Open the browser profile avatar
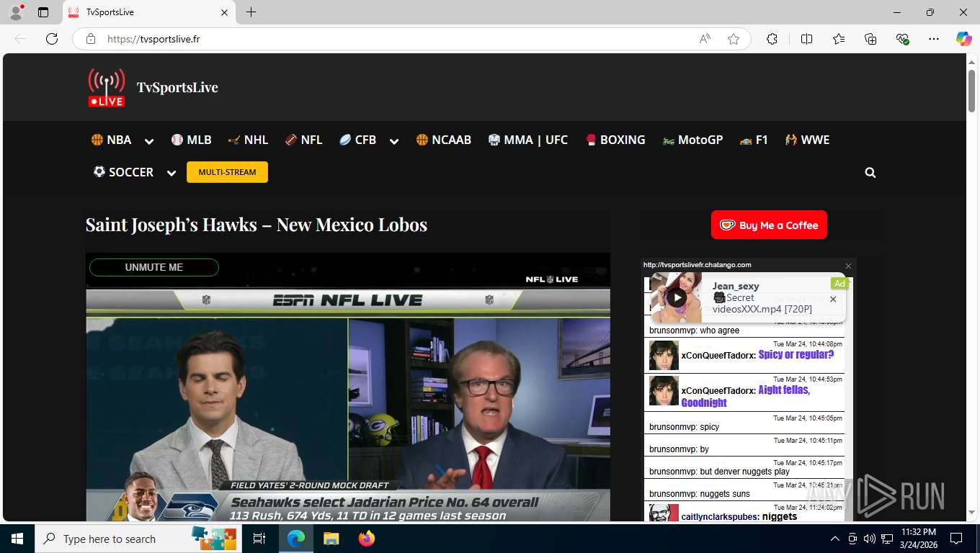Image resolution: width=980 pixels, height=553 pixels. coord(16,12)
